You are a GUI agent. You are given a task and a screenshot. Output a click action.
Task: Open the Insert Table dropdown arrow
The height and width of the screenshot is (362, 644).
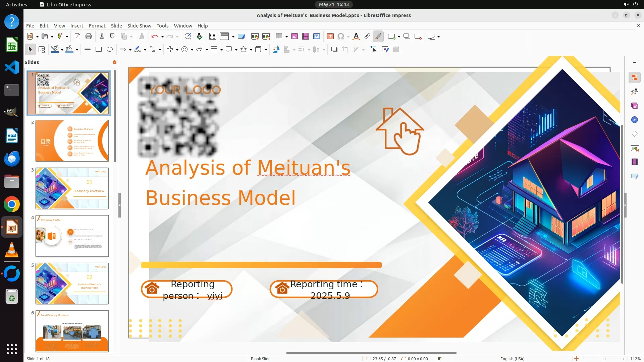[x=286, y=37]
